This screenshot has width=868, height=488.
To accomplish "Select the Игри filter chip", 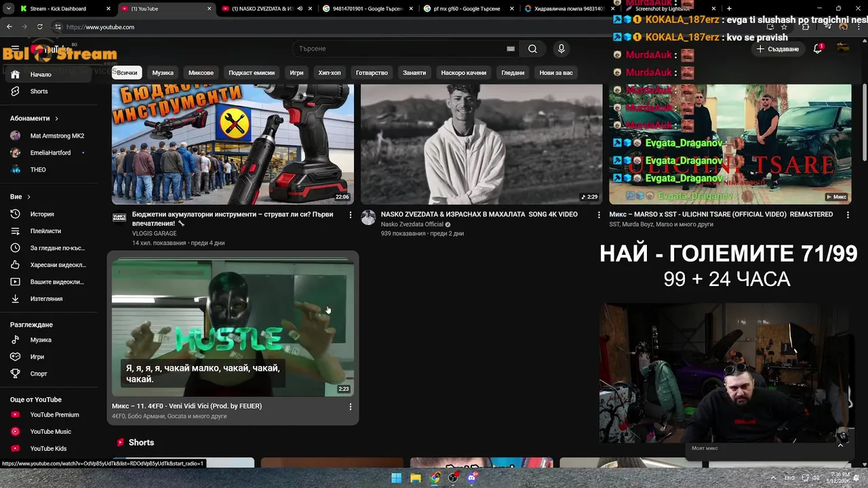I will pos(296,73).
